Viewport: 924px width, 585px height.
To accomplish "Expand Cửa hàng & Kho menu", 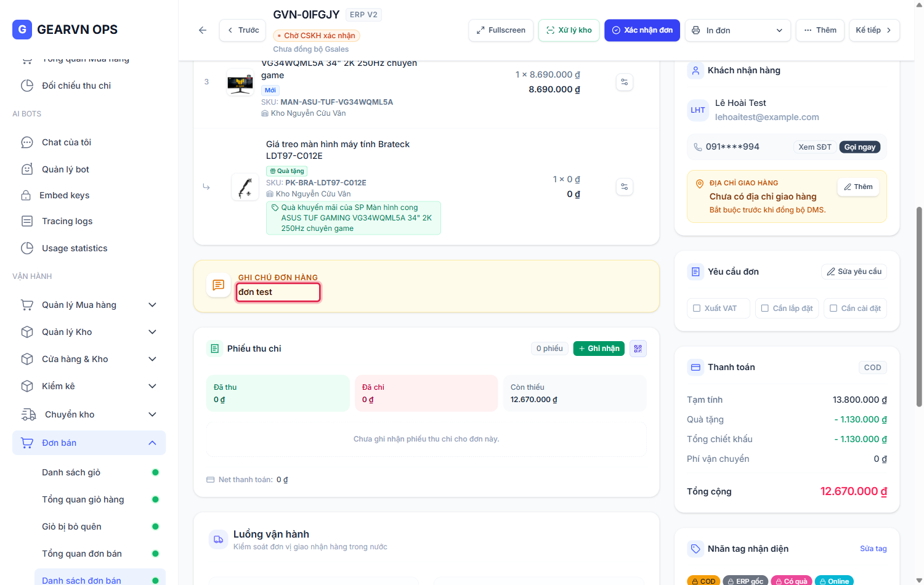I will (89, 359).
